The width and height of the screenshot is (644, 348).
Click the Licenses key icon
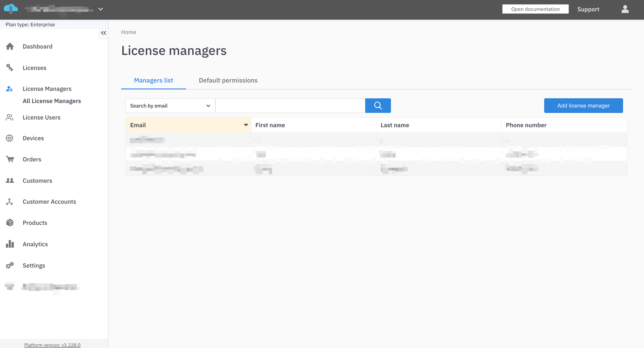pos(10,68)
